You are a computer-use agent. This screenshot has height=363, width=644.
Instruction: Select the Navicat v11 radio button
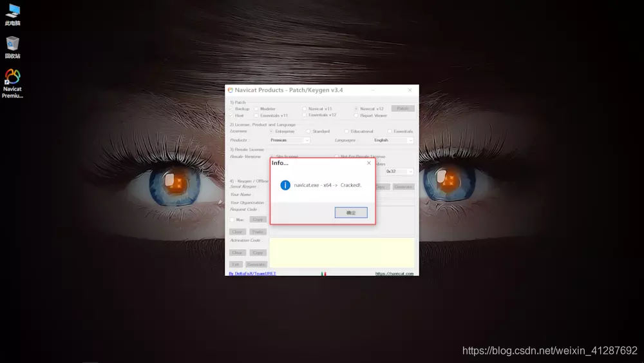click(305, 109)
